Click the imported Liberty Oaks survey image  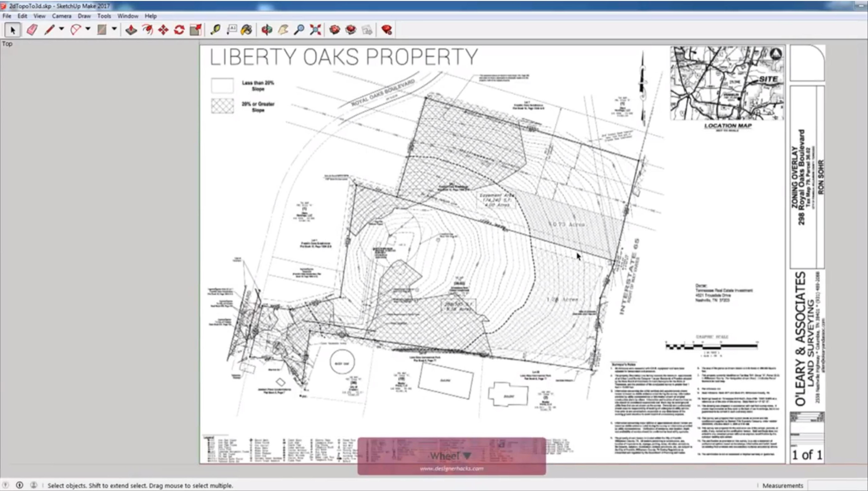pos(512,254)
